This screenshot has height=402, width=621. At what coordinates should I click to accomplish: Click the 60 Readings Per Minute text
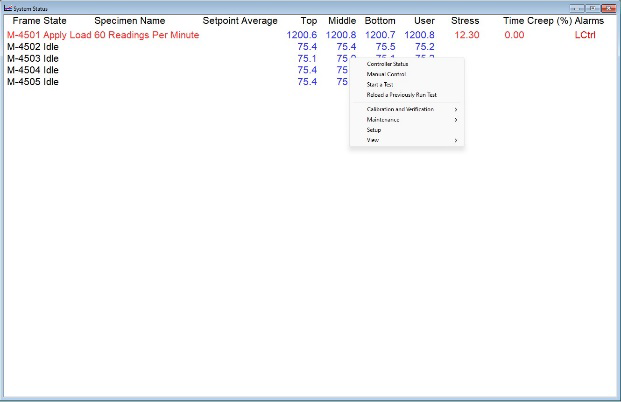(147, 35)
